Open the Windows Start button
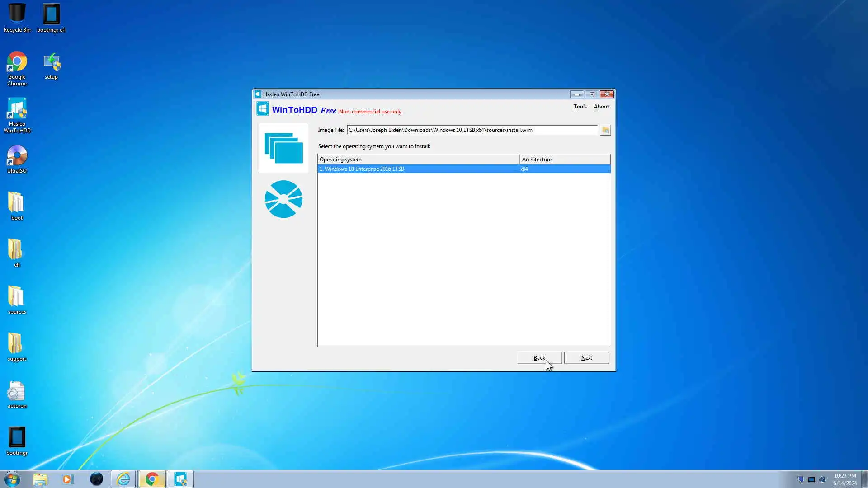The image size is (868, 488). click(x=12, y=479)
